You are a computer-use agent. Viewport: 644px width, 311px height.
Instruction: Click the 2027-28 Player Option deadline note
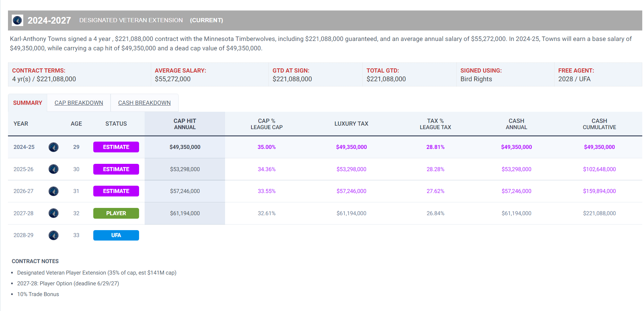[68, 284]
